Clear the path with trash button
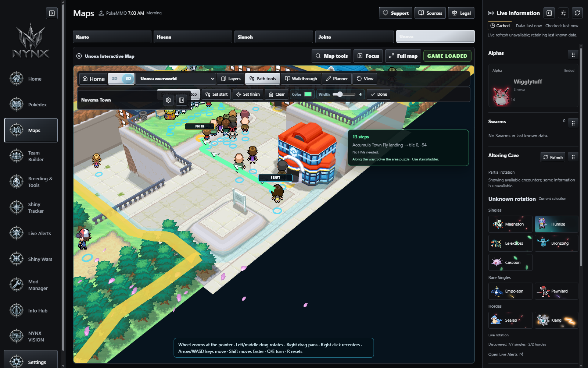 click(276, 94)
